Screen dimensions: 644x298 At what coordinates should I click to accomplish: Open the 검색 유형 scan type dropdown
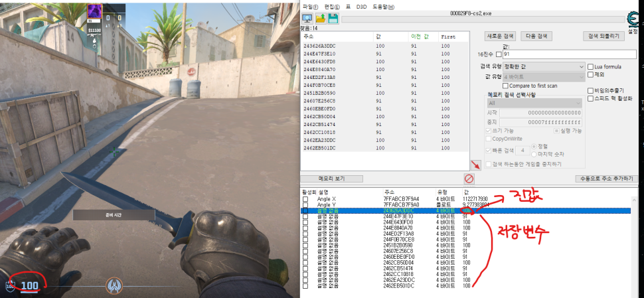(x=544, y=66)
